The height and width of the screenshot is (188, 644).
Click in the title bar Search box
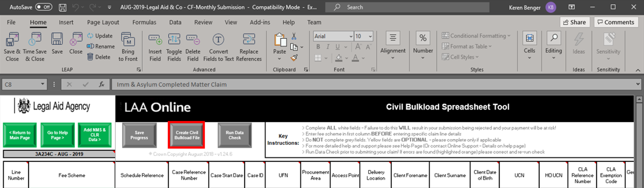click(407, 7)
